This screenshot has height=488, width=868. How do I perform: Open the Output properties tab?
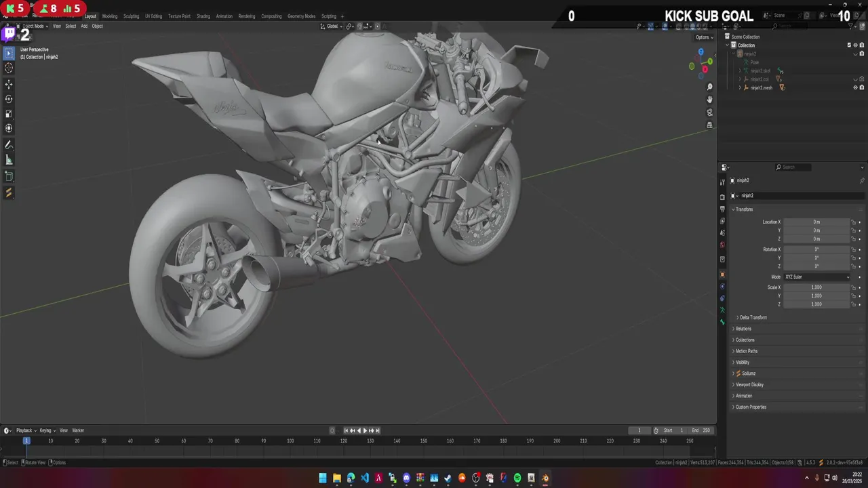[x=722, y=209]
